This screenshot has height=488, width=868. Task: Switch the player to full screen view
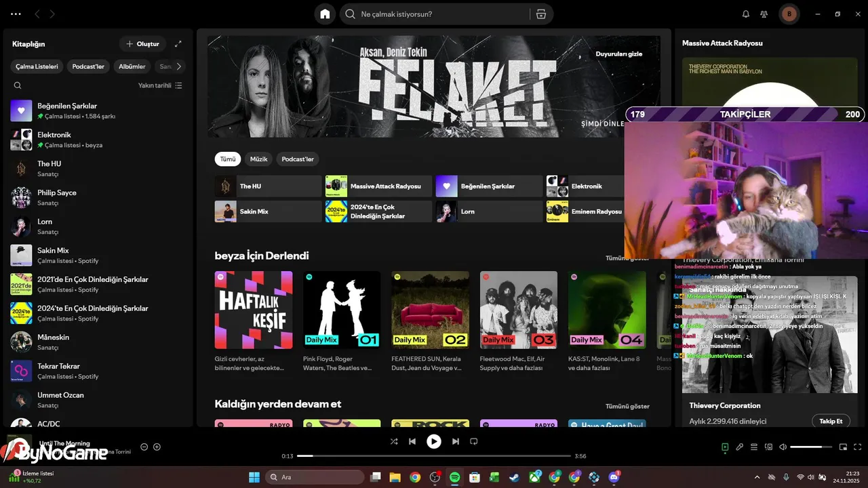[858, 447]
